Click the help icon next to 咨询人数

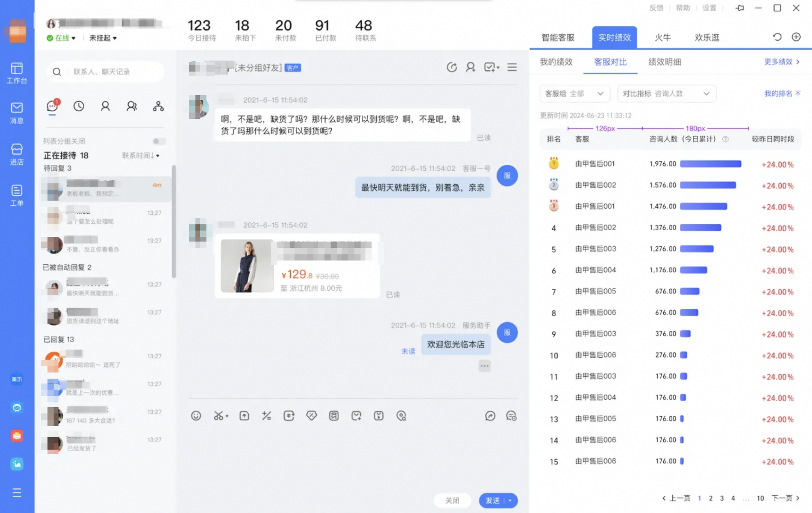coord(725,139)
